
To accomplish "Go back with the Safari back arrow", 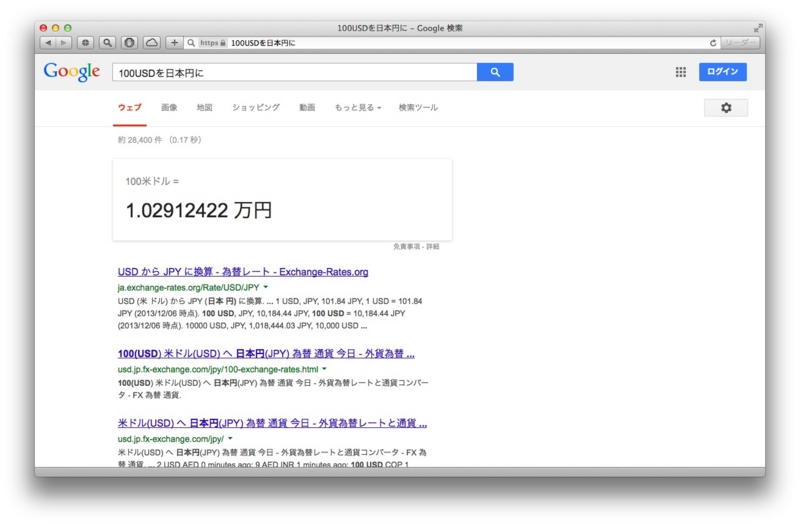I will click(48, 43).
